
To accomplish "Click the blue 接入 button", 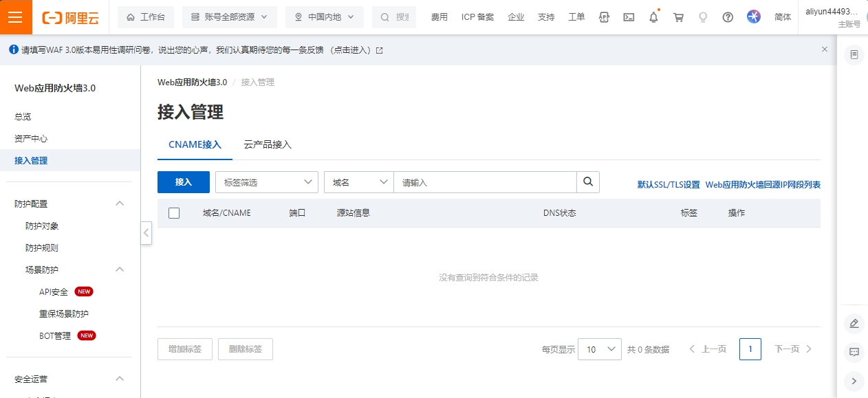I will click(184, 182).
